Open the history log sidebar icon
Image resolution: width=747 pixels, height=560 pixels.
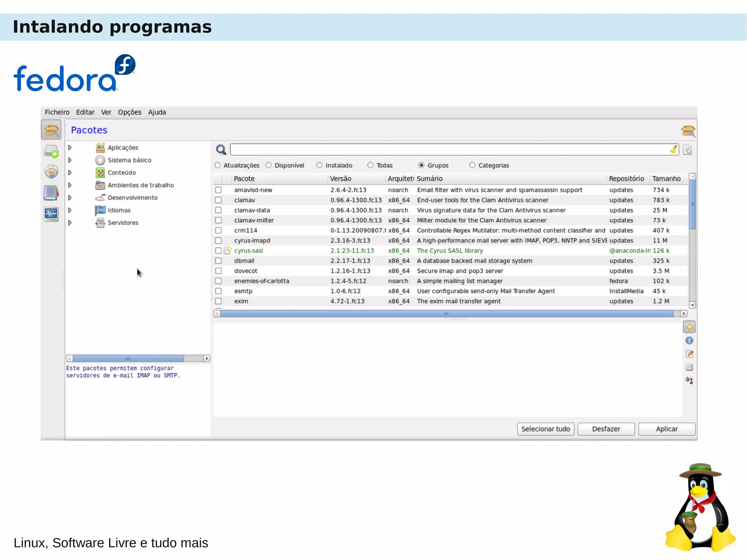pos(51,193)
